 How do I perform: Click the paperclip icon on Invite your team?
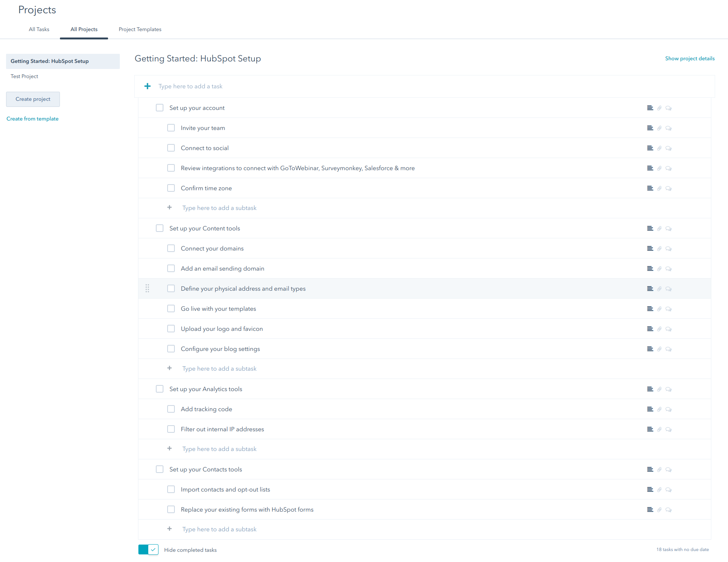coord(659,128)
